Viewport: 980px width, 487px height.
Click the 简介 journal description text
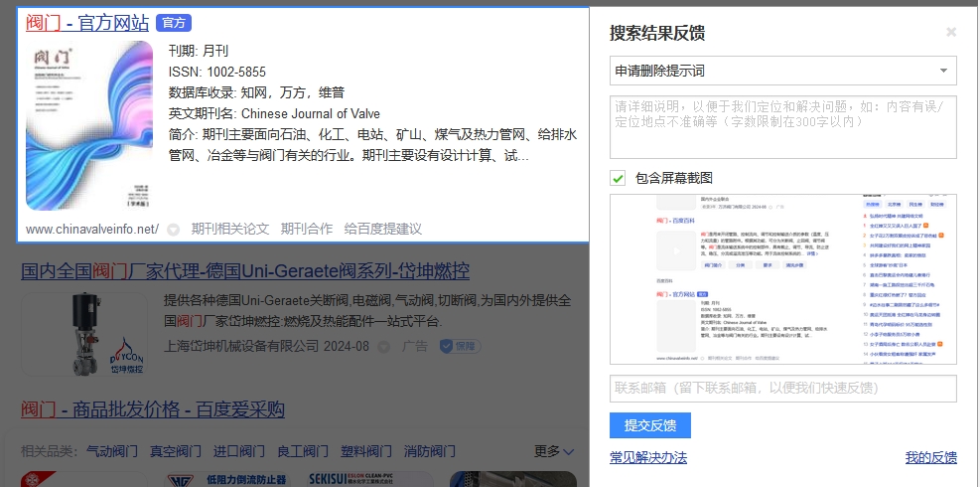tap(372, 145)
